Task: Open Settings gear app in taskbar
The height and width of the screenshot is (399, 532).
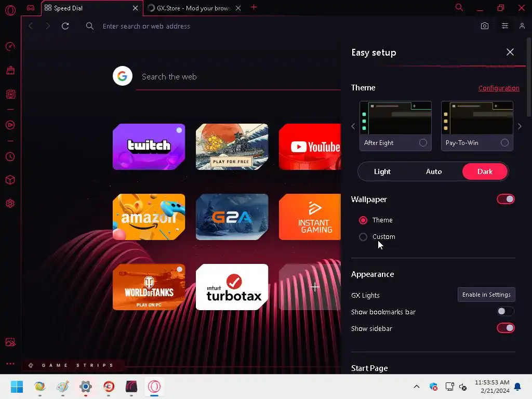Action: [86, 387]
